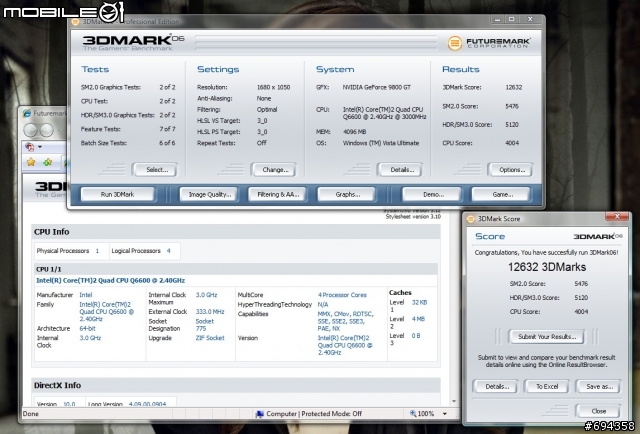The height and width of the screenshot is (434, 640).
Task: Close 3DMark Score dialog with red X
Action: pyautogui.click(x=617, y=216)
